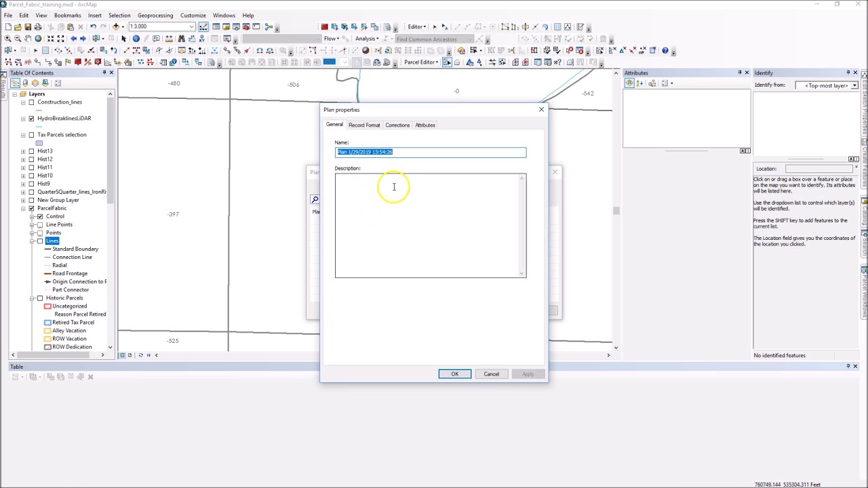Open the Geoprocessing menu

(155, 15)
